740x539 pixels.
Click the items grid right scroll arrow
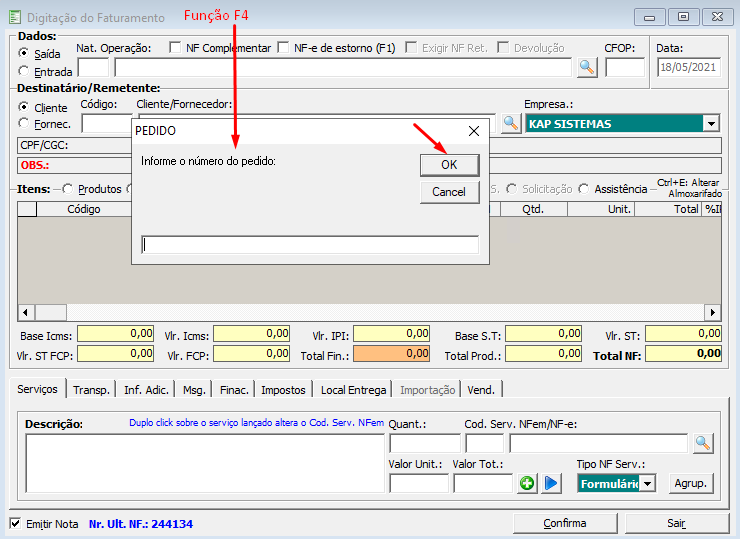[x=713, y=312]
